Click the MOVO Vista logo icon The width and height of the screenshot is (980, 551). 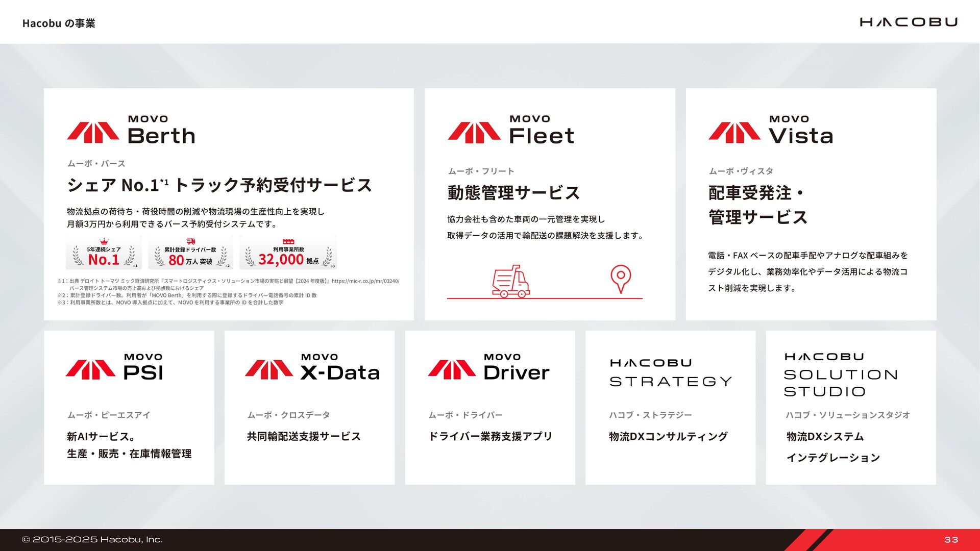pyautogui.click(x=734, y=132)
